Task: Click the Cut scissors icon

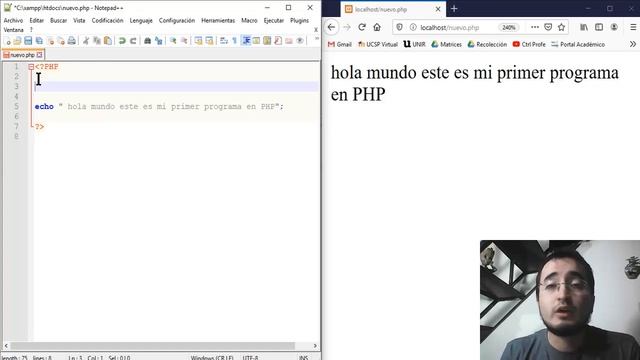Action: (x=86, y=41)
